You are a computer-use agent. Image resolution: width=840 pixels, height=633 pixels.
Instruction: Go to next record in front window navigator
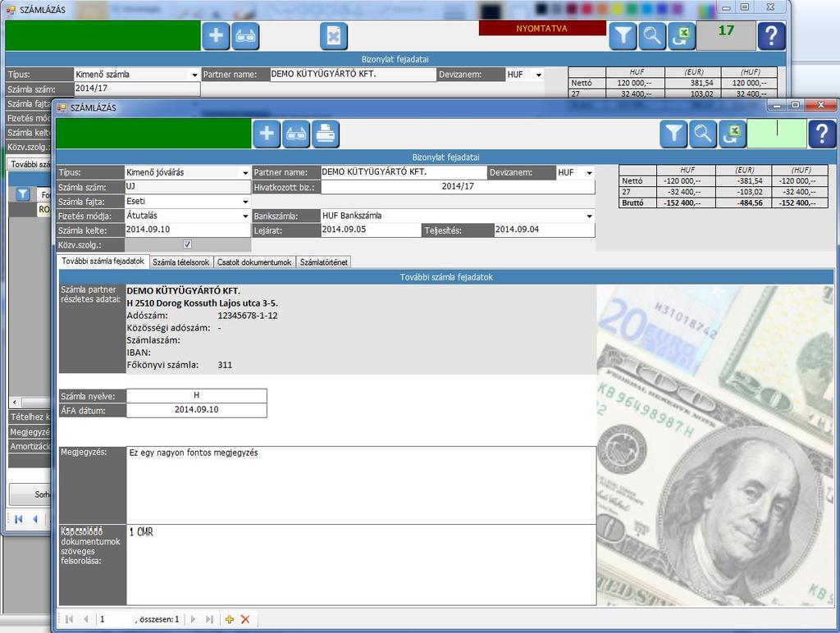194,619
